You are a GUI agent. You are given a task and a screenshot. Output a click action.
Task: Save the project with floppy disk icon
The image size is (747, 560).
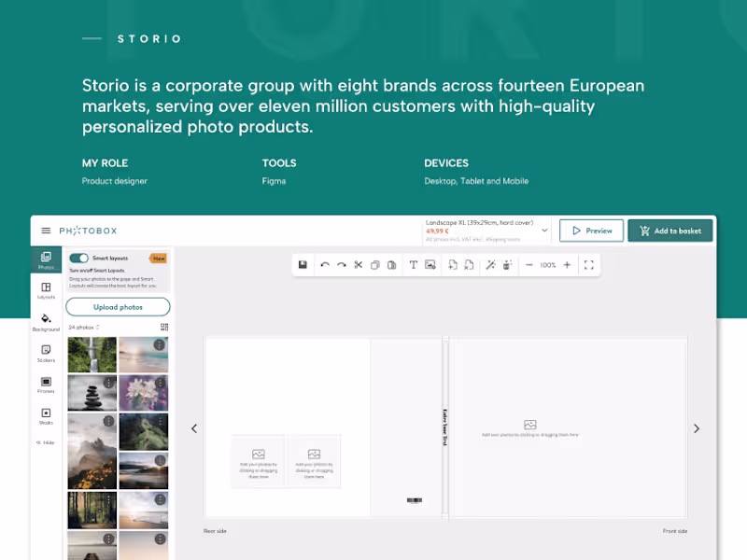[303, 265]
